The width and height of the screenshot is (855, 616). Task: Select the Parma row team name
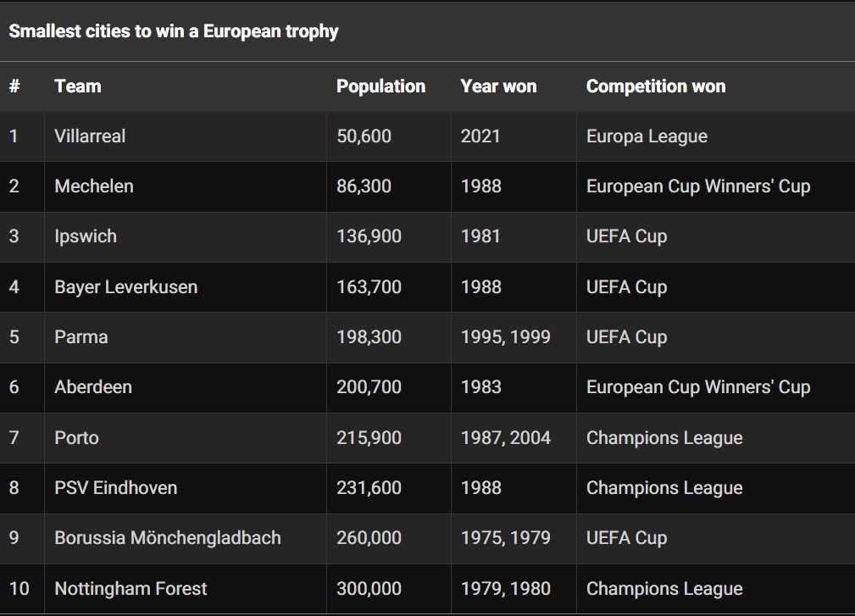[81, 337]
